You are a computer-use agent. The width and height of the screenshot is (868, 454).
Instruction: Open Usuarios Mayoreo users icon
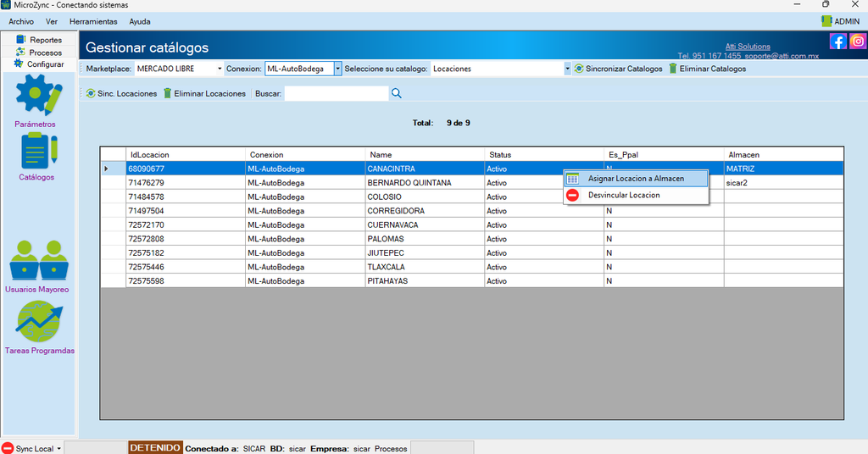[39, 260]
